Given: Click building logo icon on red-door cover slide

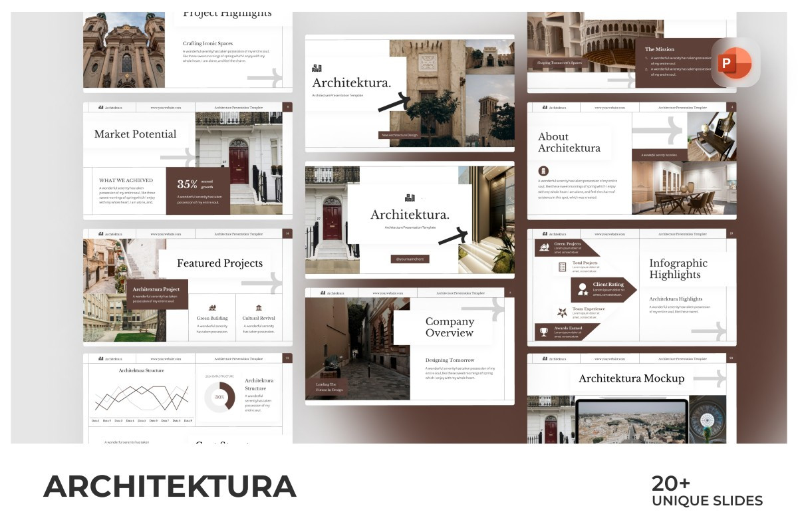Looking at the screenshot, I should (410, 198).
